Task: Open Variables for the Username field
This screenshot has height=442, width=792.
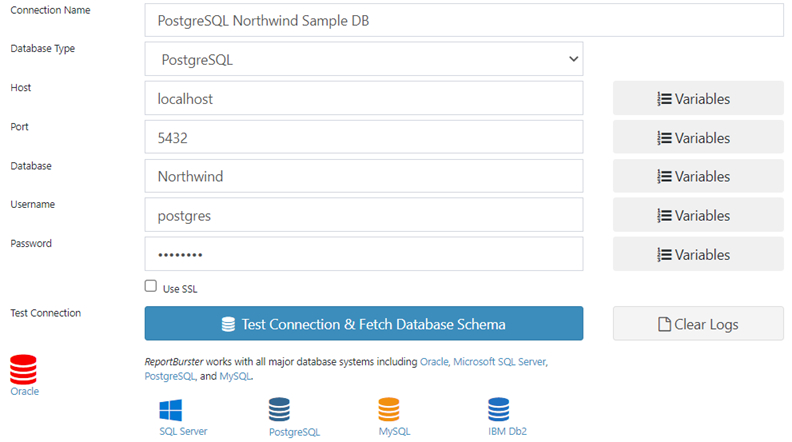Action: point(697,216)
